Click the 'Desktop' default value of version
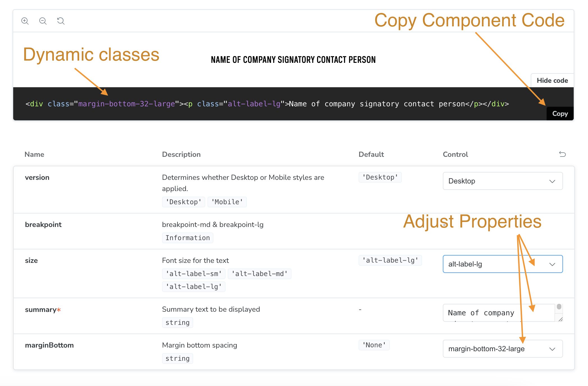 [x=380, y=177]
